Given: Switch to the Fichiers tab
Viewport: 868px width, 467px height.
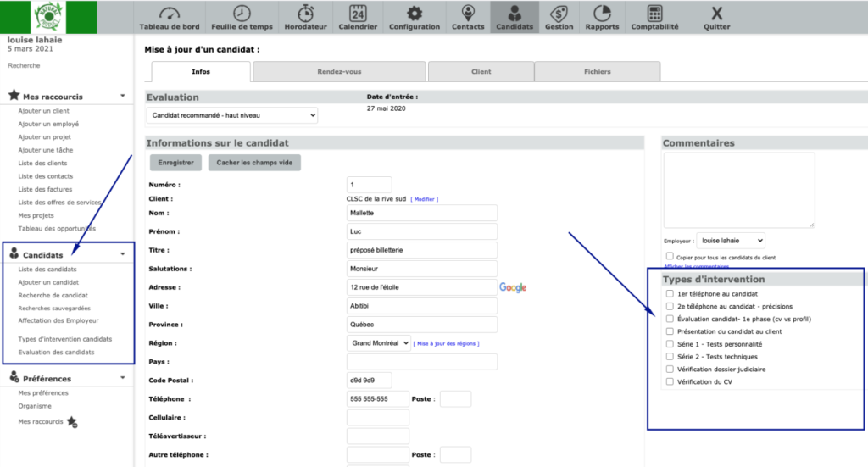Looking at the screenshot, I should pyautogui.click(x=597, y=72).
